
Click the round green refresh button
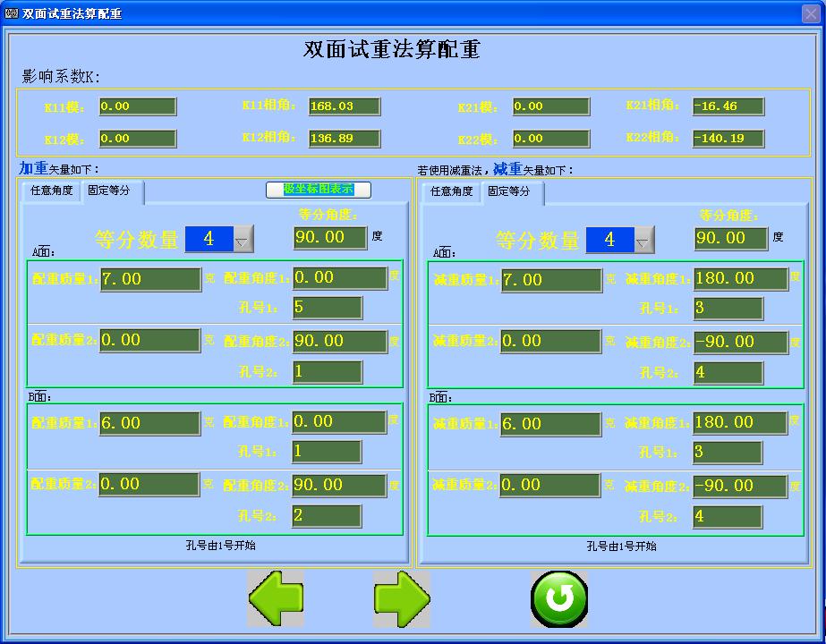click(x=559, y=598)
